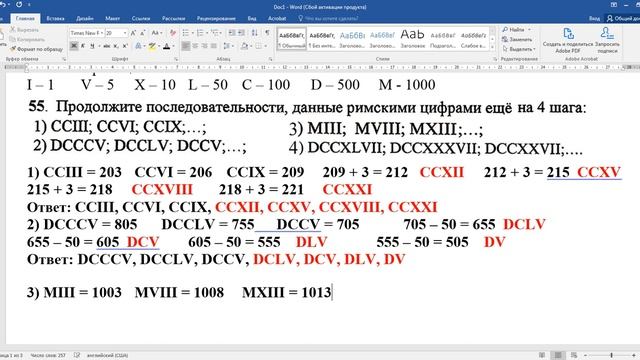
Task: Center-align the paragraph
Action: click(x=195, y=46)
